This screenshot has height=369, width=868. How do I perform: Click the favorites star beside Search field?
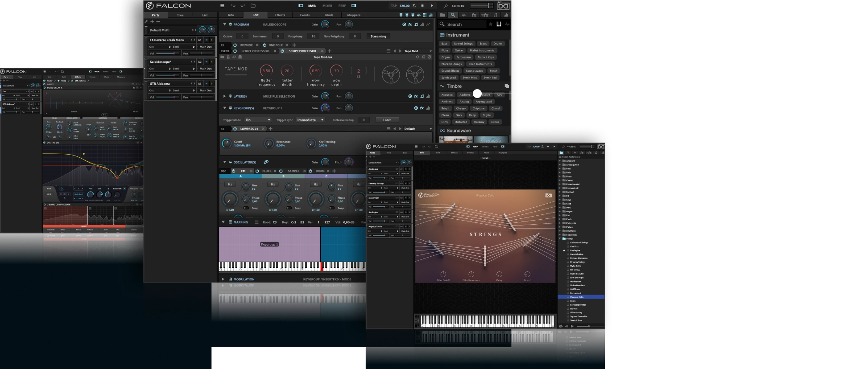click(x=491, y=25)
